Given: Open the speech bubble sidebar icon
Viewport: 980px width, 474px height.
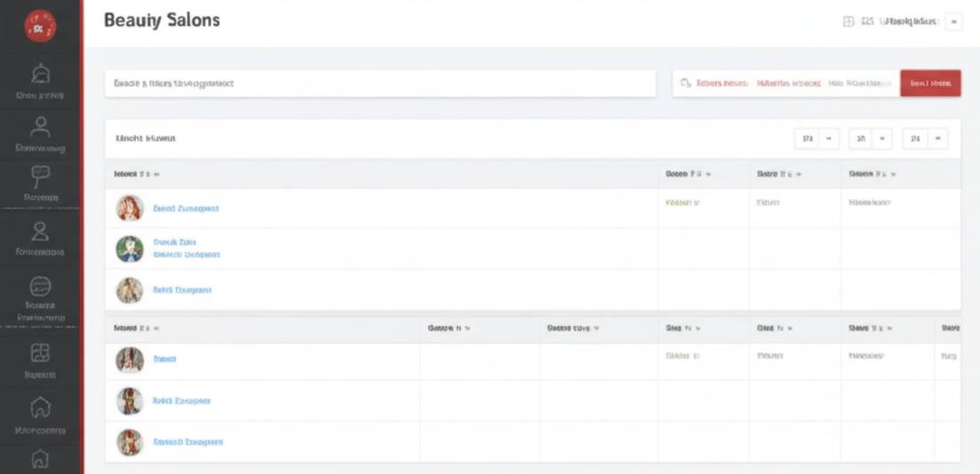Looking at the screenshot, I should click(40, 176).
